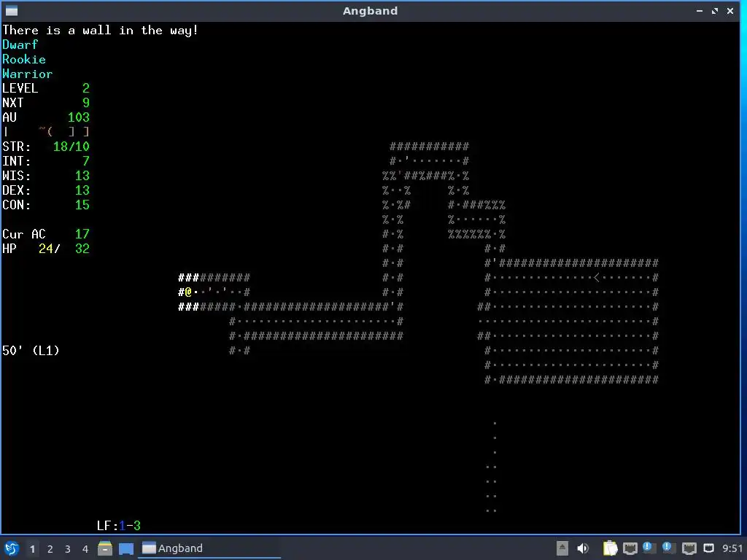Image resolution: width=747 pixels, height=560 pixels.
Task: Switch to workspace 4 in the pager
Action: [85, 549]
